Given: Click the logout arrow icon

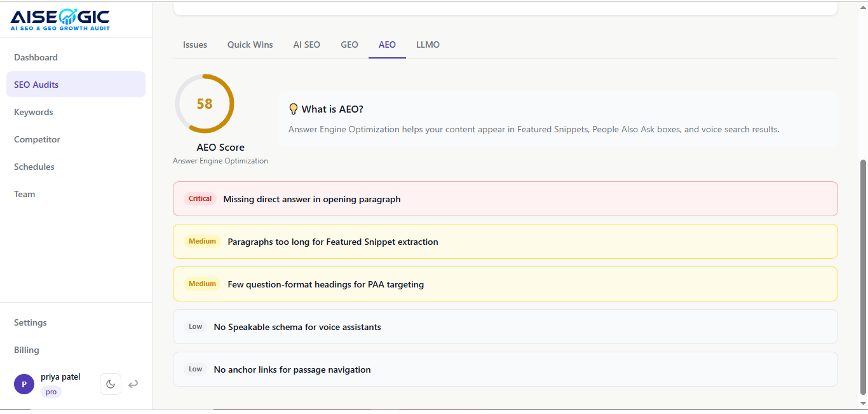Looking at the screenshot, I should click(133, 384).
